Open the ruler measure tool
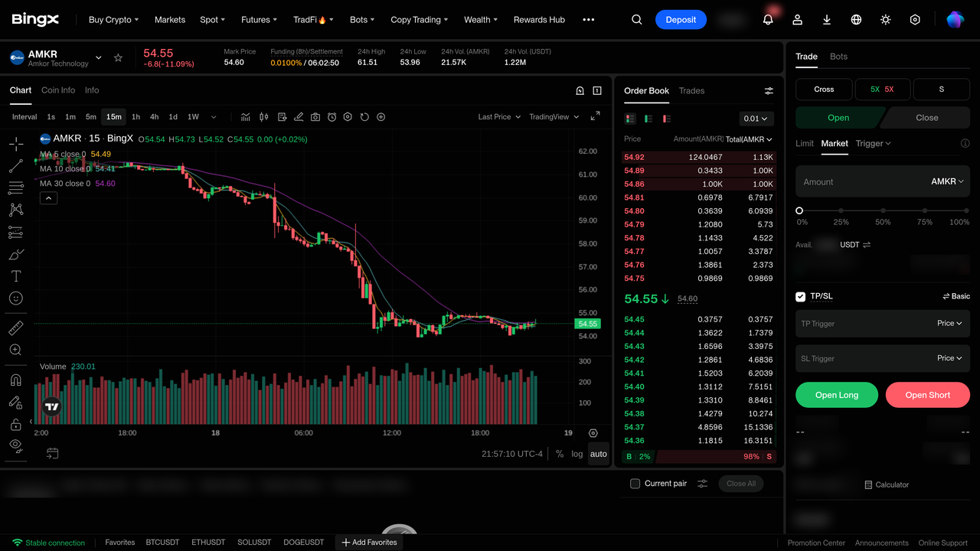Screen dimensions: 980x551 click(16, 328)
